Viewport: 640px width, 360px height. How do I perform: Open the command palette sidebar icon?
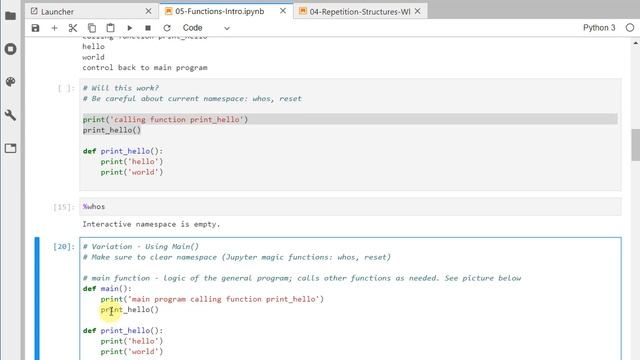click(10, 82)
